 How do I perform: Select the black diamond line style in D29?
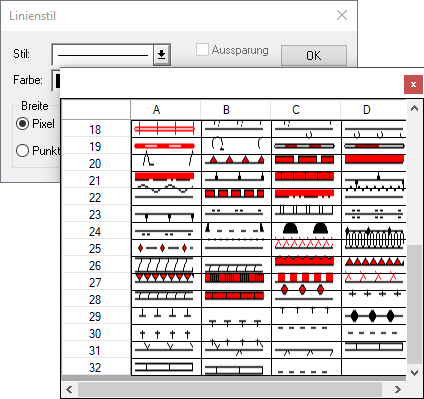[x=374, y=316]
